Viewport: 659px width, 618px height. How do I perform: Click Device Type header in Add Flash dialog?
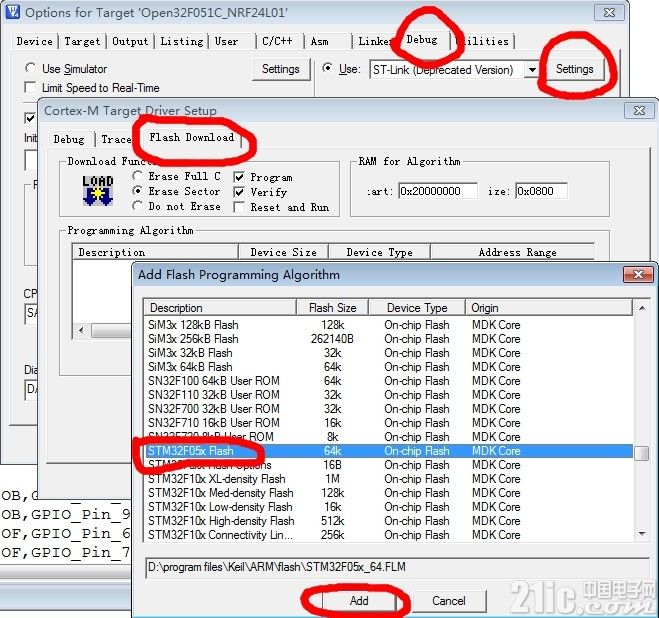pyautogui.click(x=417, y=308)
